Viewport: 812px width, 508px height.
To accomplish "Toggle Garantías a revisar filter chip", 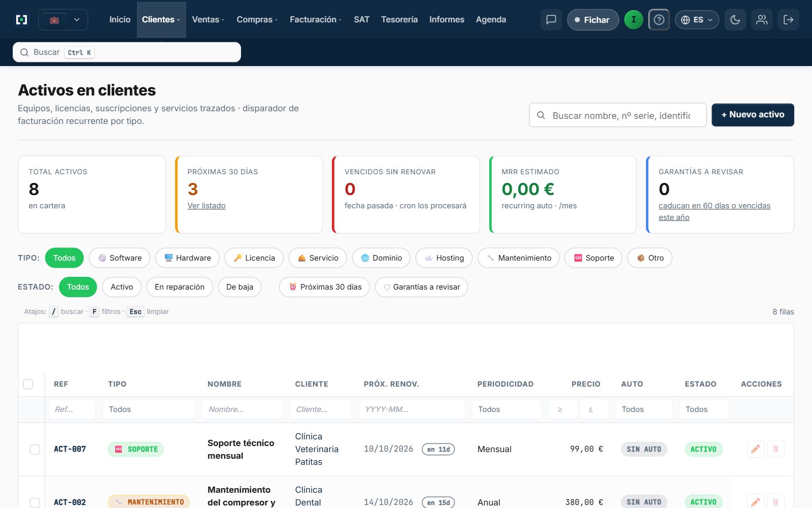I will click(422, 287).
